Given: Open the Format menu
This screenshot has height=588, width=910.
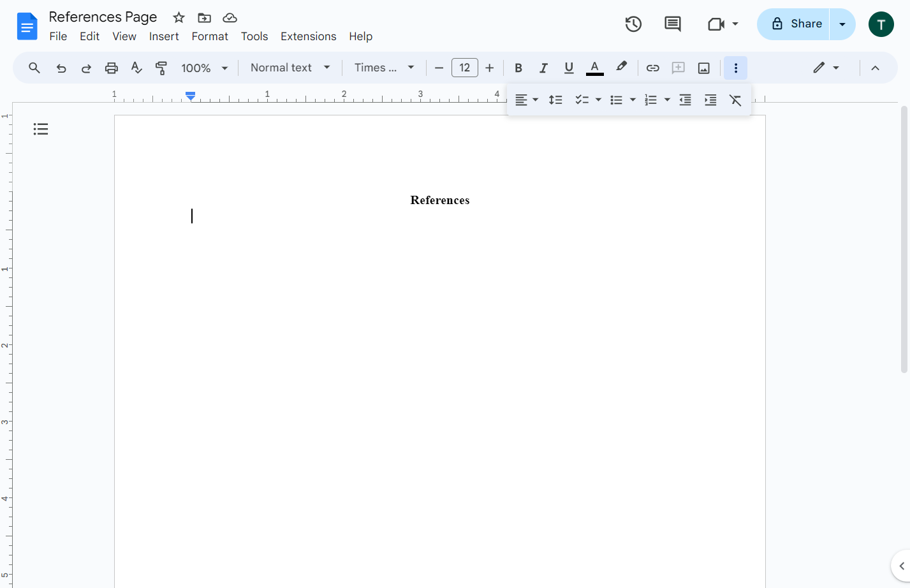Looking at the screenshot, I should [210, 36].
